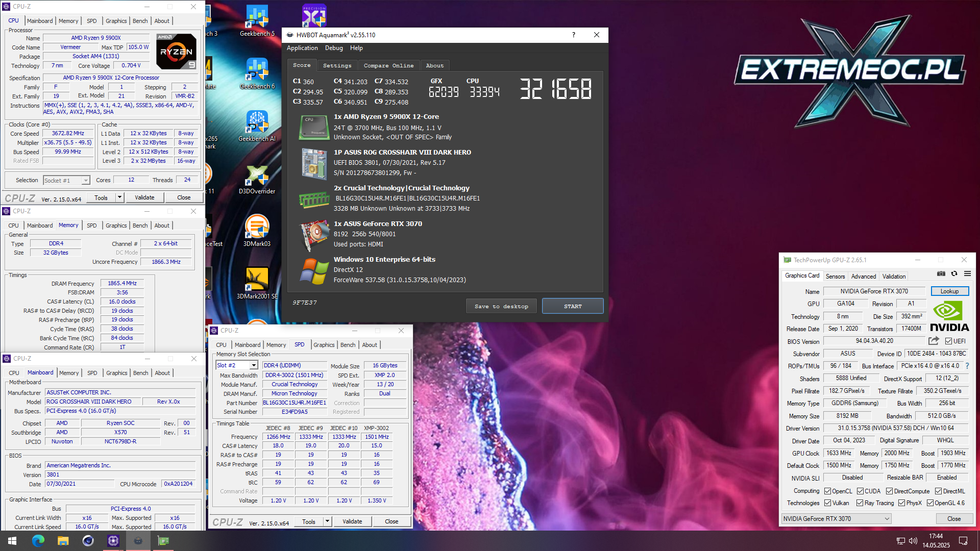Viewport: 980px width, 551px height.
Task: Click the START button in Aquamark
Action: point(573,306)
